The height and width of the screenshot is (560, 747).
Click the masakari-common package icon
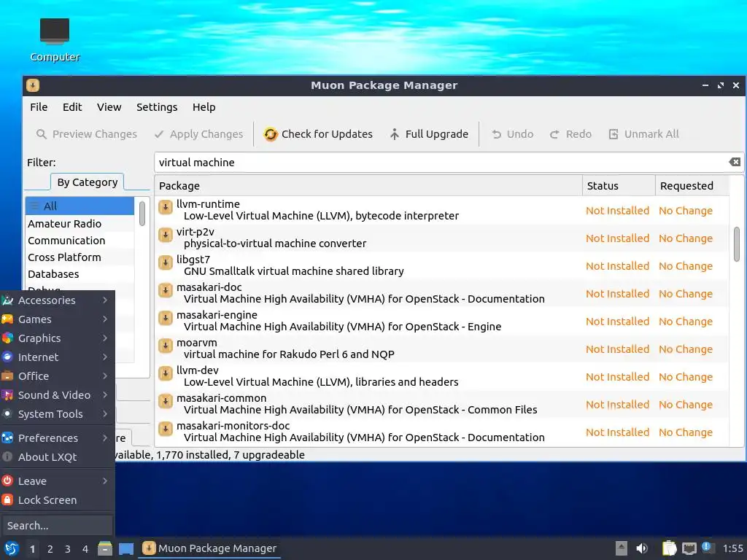click(x=166, y=401)
